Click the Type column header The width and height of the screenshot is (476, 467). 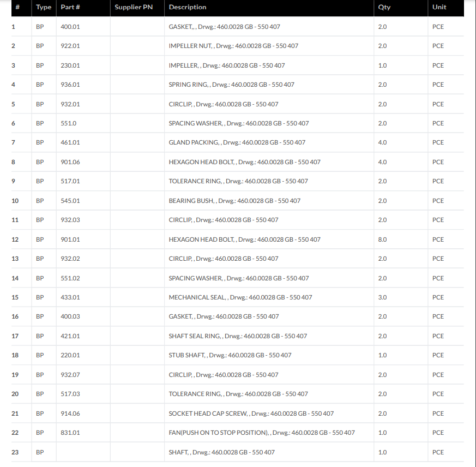[x=44, y=8]
